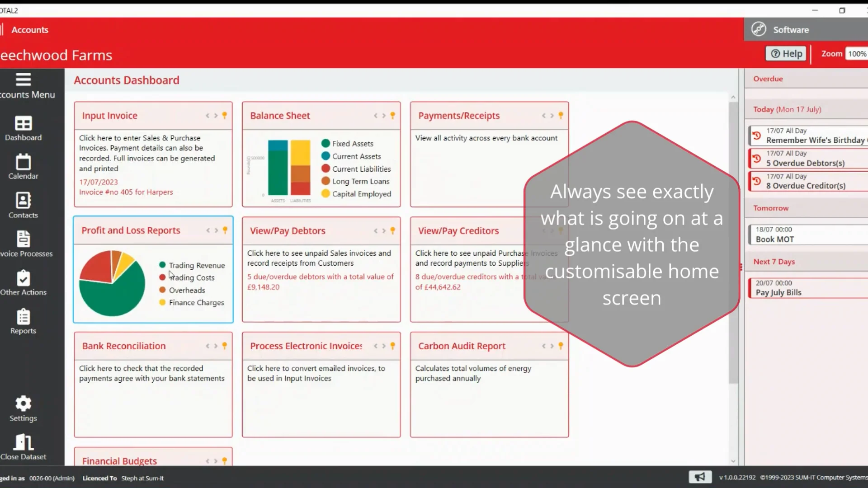This screenshot has width=868, height=488.
Task: Open the Bank Reconciliation card
Action: coord(153,384)
